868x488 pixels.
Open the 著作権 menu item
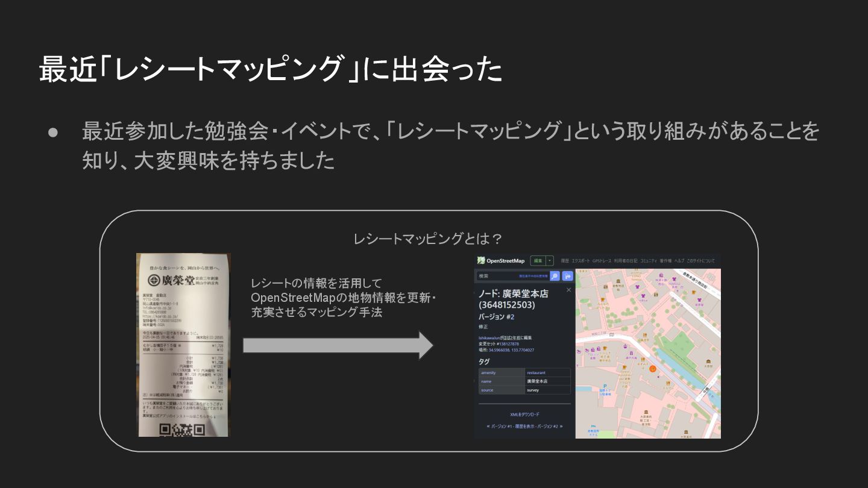665,261
